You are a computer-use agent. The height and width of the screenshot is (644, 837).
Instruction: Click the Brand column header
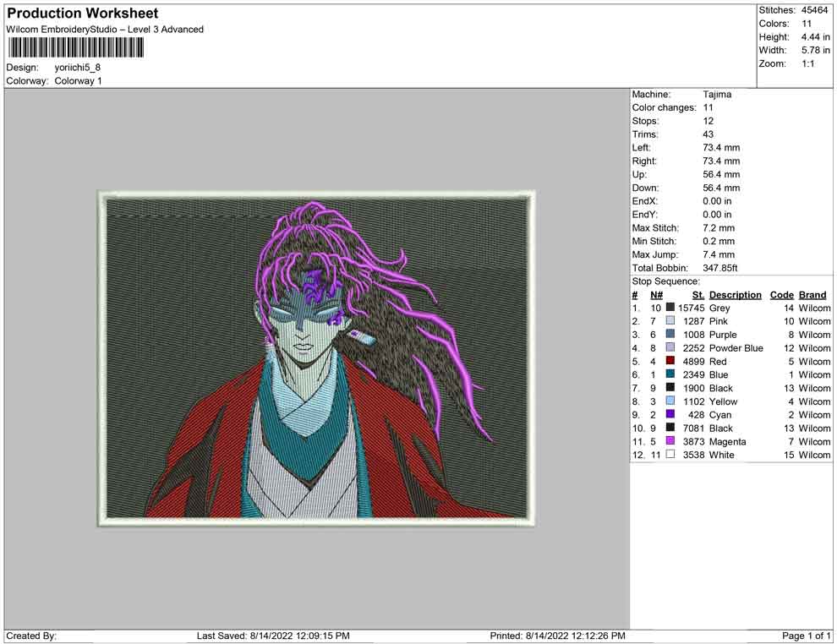(x=812, y=295)
